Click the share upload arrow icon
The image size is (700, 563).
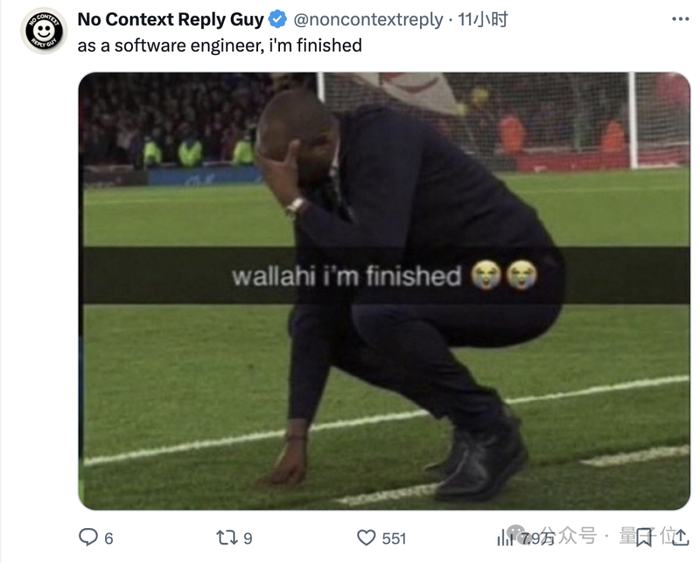click(x=680, y=538)
